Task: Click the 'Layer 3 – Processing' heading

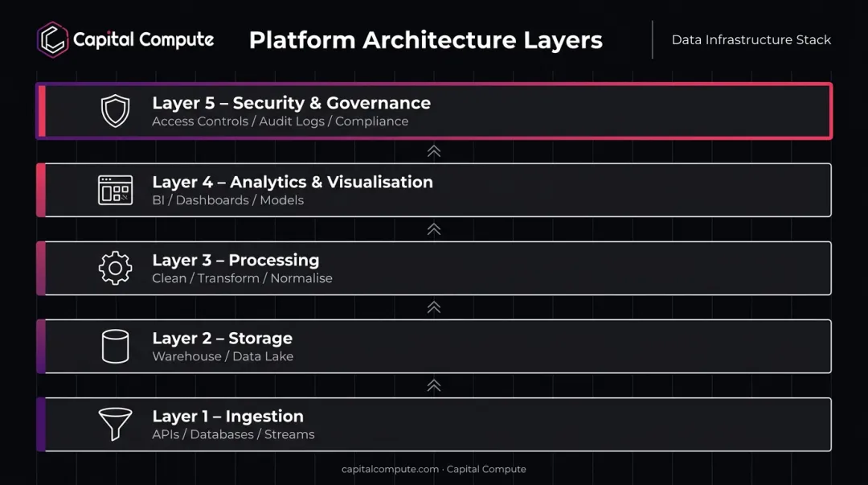Action: [x=235, y=261]
